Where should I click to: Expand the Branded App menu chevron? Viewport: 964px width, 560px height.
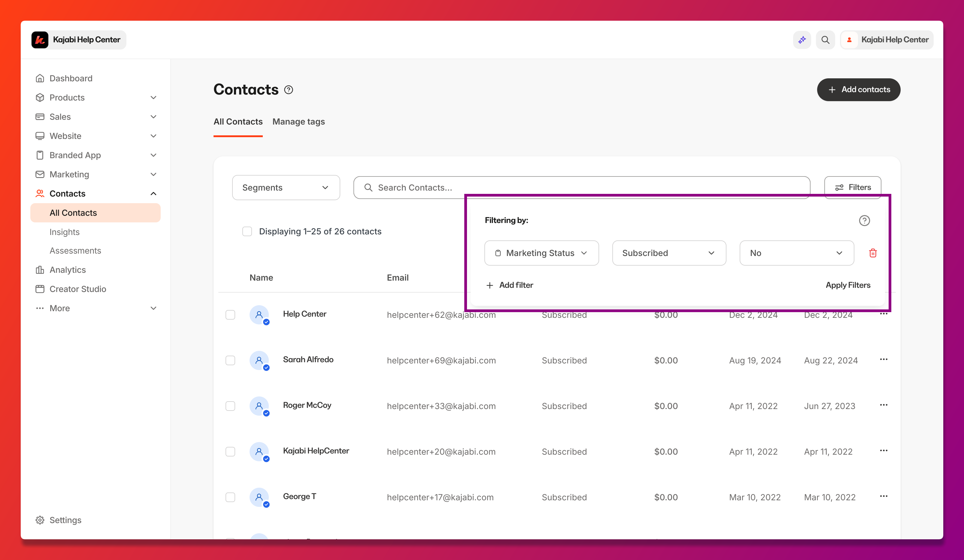click(153, 155)
